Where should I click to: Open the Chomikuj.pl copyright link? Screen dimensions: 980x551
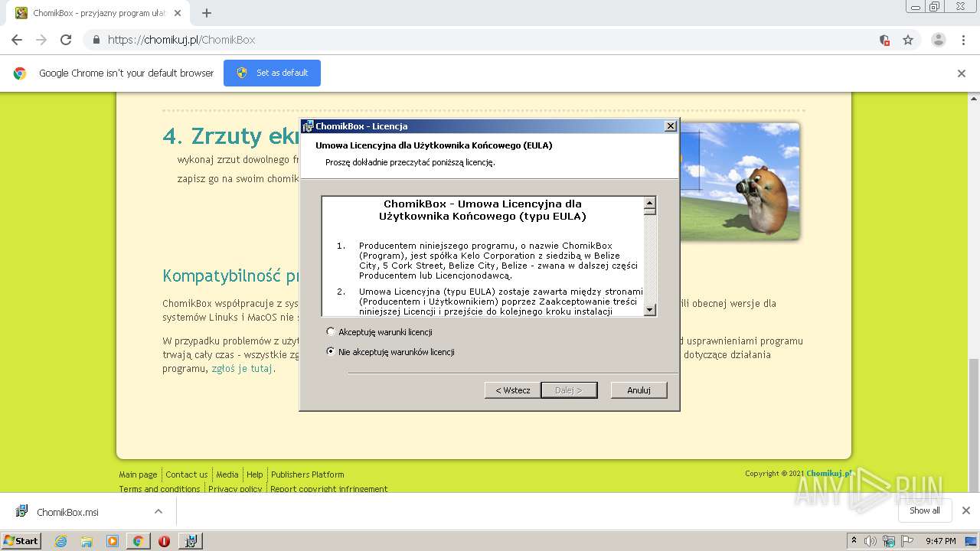(x=829, y=474)
